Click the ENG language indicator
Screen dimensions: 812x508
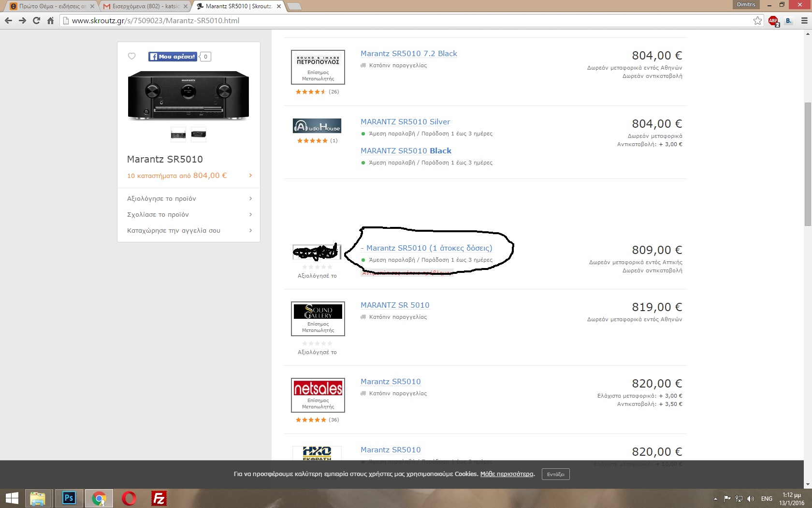767,499
